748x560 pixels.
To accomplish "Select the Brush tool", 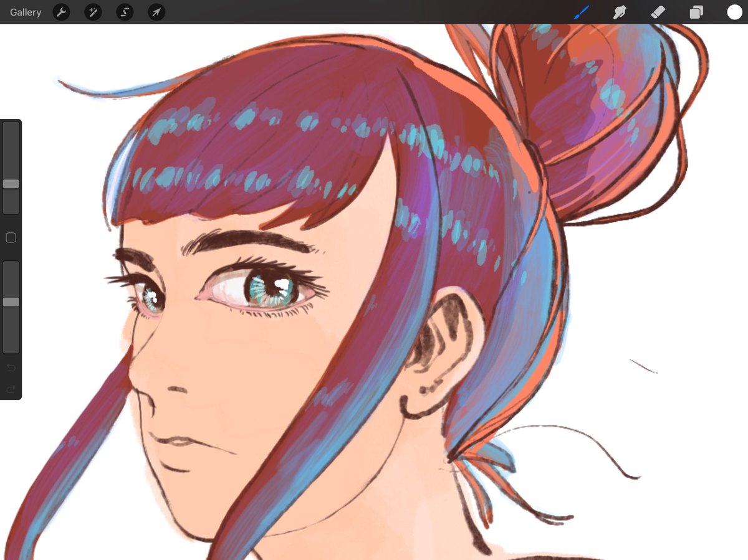I will [x=582, y=12].
